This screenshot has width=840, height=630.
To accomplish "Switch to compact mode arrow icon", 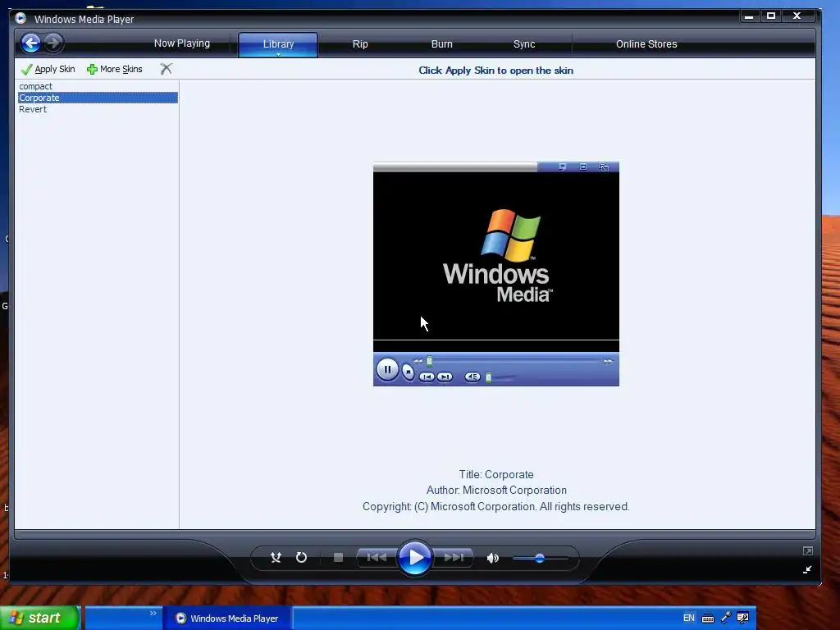I will pyautogui.click(x=807, y=569).
